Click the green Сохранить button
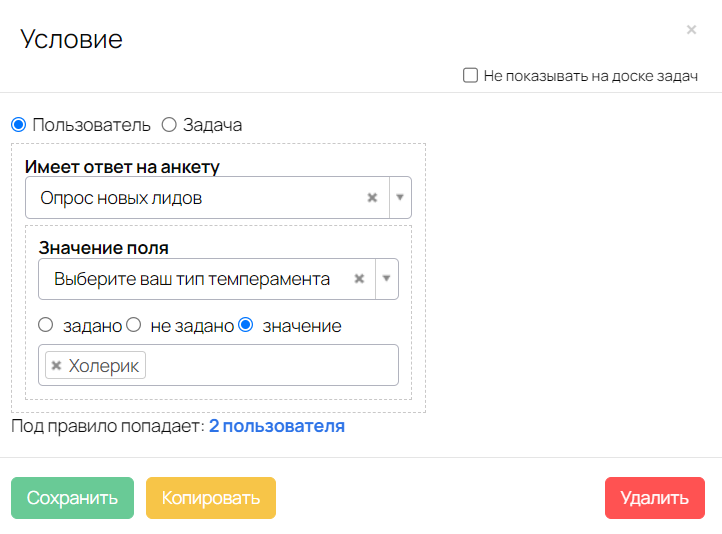The image size is (722, 534). click(72, 498)
